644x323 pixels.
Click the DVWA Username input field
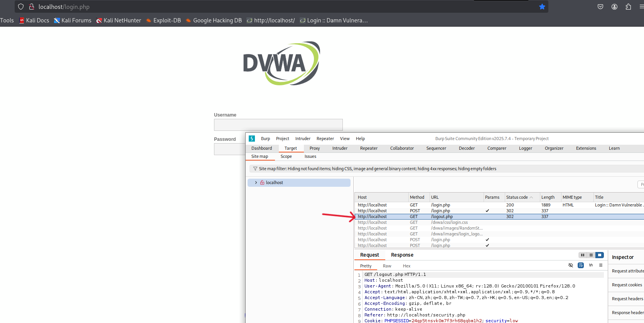tap(278, 125)
